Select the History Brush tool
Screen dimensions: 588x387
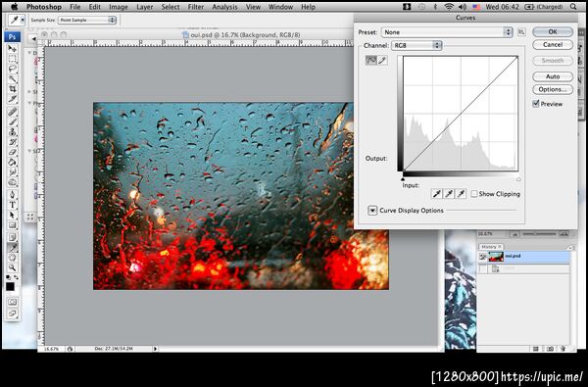point(12,142)
